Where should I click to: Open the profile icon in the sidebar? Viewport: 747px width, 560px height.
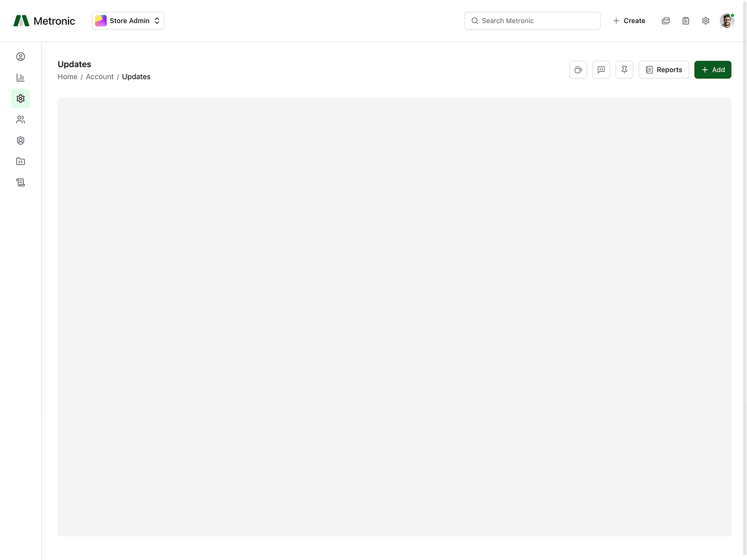coord(21,57)
